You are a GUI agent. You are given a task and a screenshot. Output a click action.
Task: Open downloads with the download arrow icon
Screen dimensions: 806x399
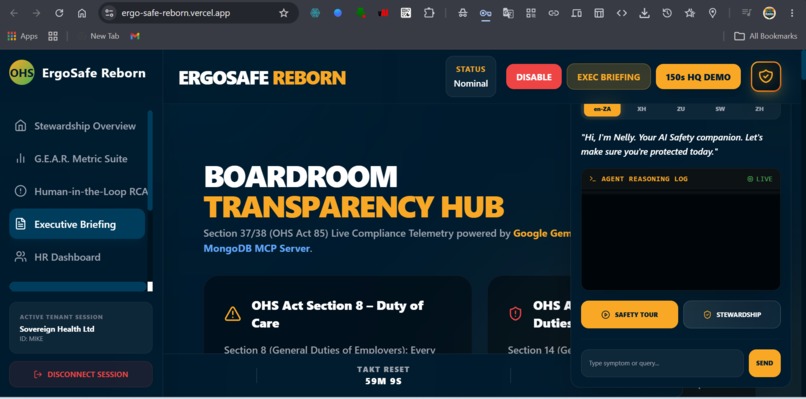[644, 13]
